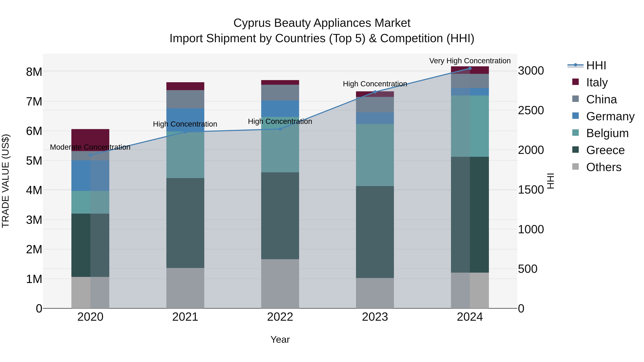Click the 2021 HHI data point
Image resolution: width=644 pixels, height=362 pixels.
185,132
